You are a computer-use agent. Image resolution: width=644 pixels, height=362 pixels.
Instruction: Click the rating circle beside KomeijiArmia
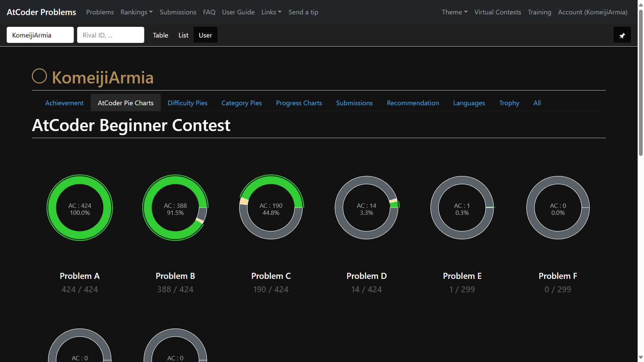[x=39, y=76]
